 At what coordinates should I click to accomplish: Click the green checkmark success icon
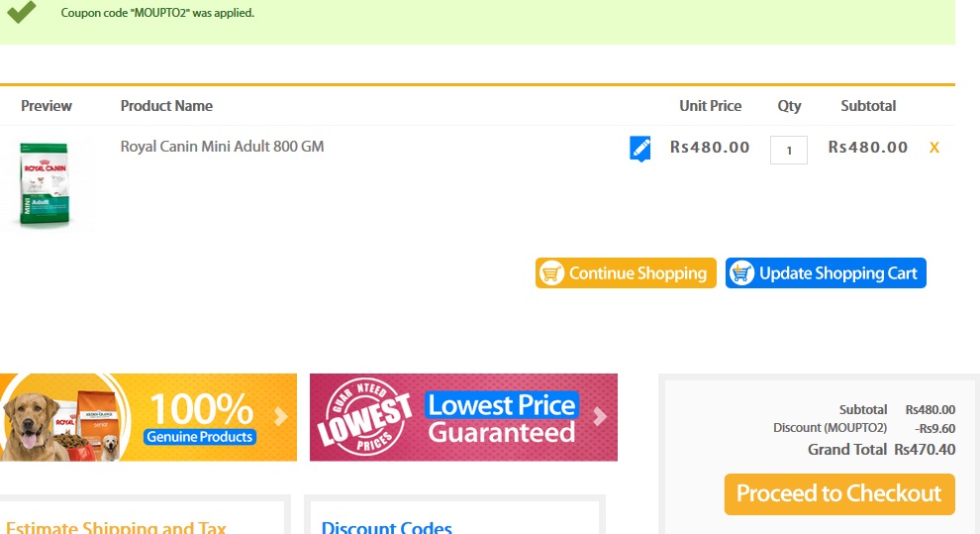21,12
